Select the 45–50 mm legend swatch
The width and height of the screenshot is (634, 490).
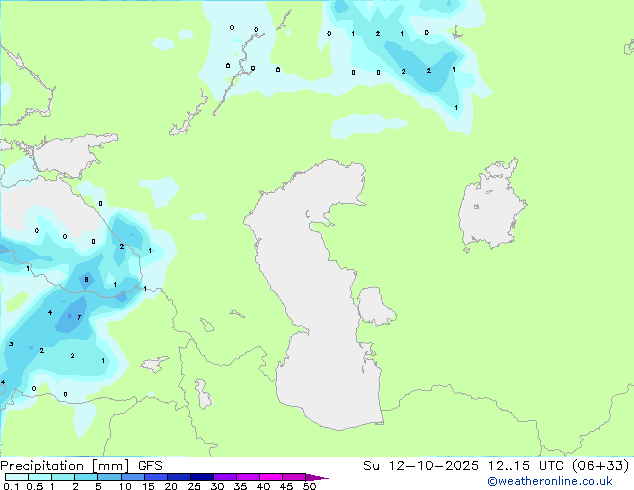[294, 477]
